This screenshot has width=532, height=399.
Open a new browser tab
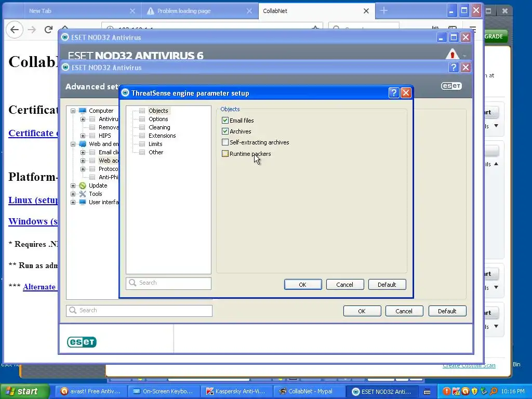click(384, 11)
